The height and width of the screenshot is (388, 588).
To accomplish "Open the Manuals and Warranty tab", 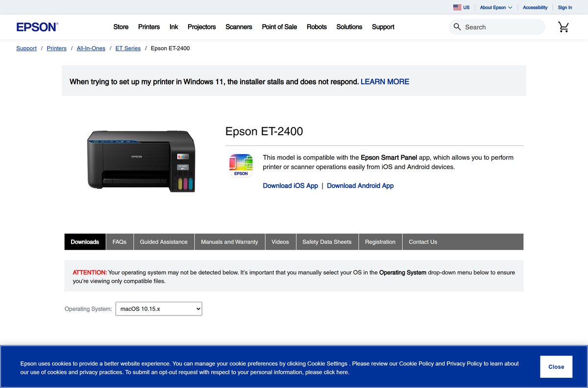I will coord(229,242).
